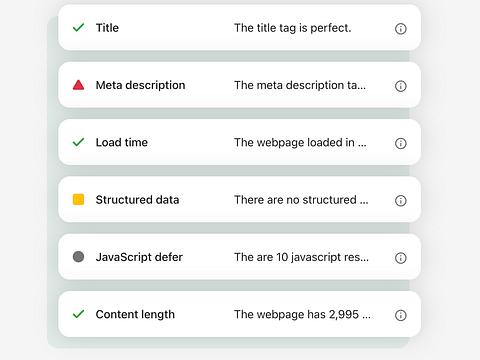Open info icon for Structured data row
Viewport: 480px width, 360px height.
400,201
